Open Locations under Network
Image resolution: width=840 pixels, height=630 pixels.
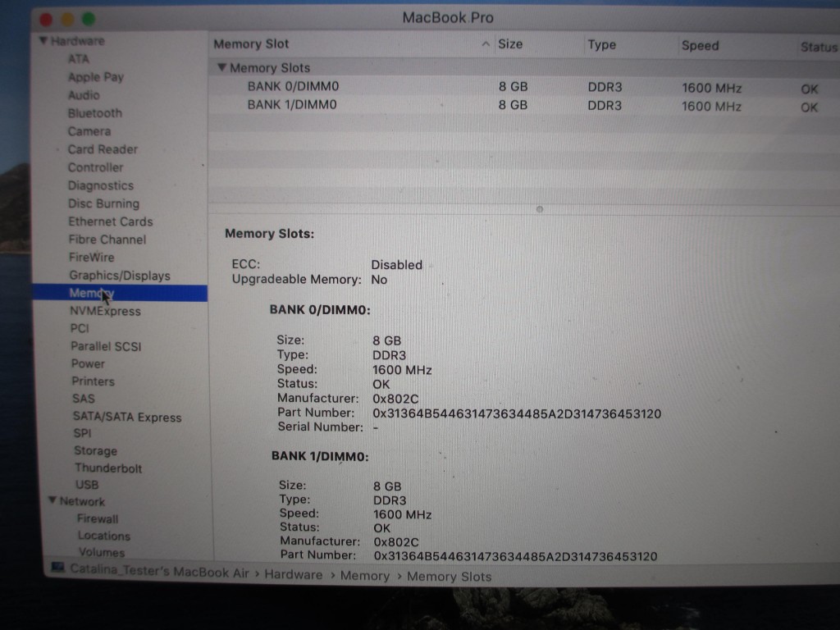point(104,536)
